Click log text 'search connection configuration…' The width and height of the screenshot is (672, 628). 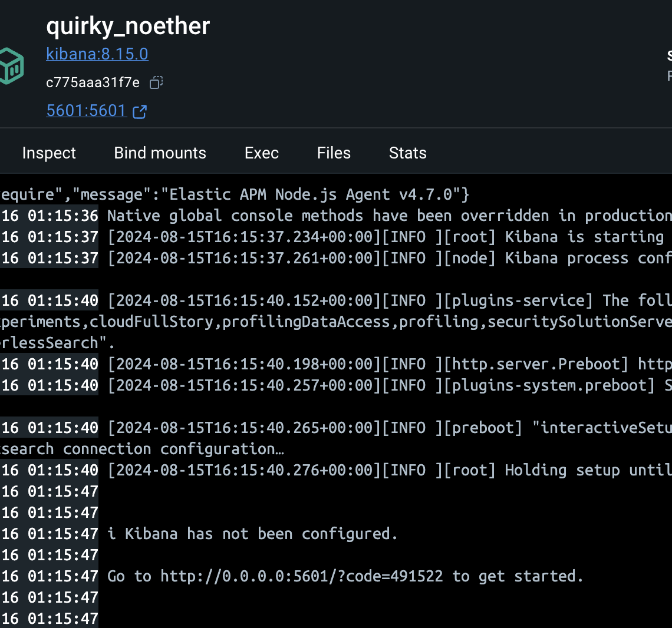tap(142, 449)
